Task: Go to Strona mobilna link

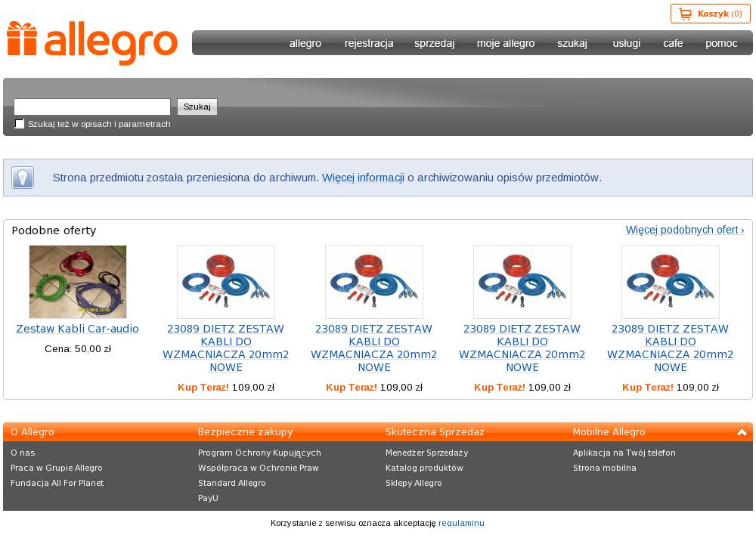Action: (x=605, y=468)
